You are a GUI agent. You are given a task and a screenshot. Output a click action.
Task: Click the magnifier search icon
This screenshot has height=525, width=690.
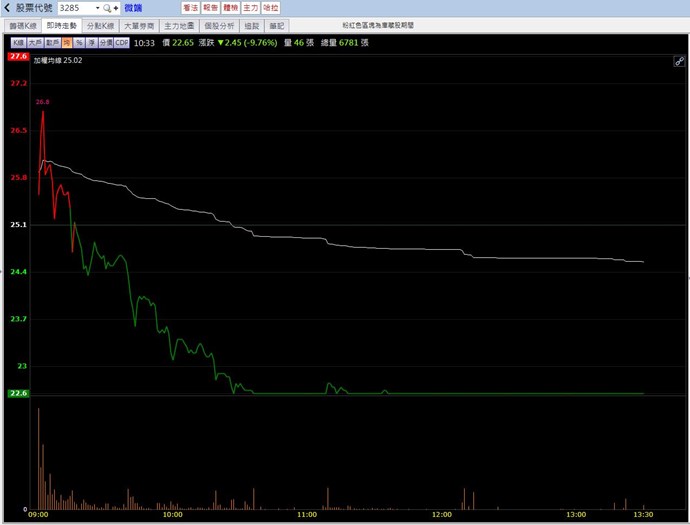point(107,8)
